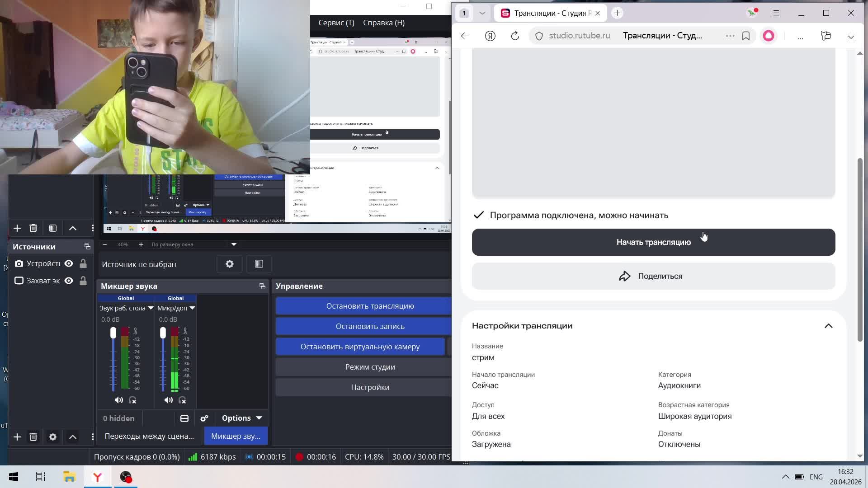Screen dimensions: 868x488
Task: Click Остановить запись in OBS
Action: point(363,326)
